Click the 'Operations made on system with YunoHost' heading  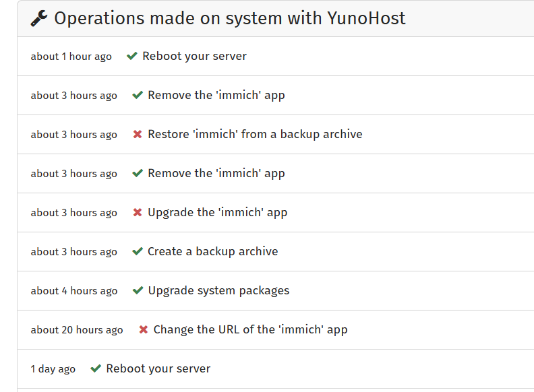[229, 19]
